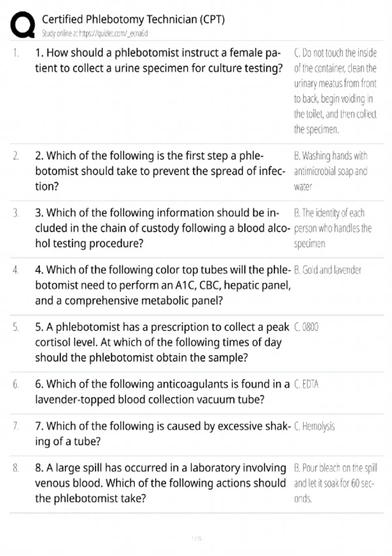This screenshot has height=556, width=392.
Task: Click the page number indicator at bottom
Action: coord(197,538)
